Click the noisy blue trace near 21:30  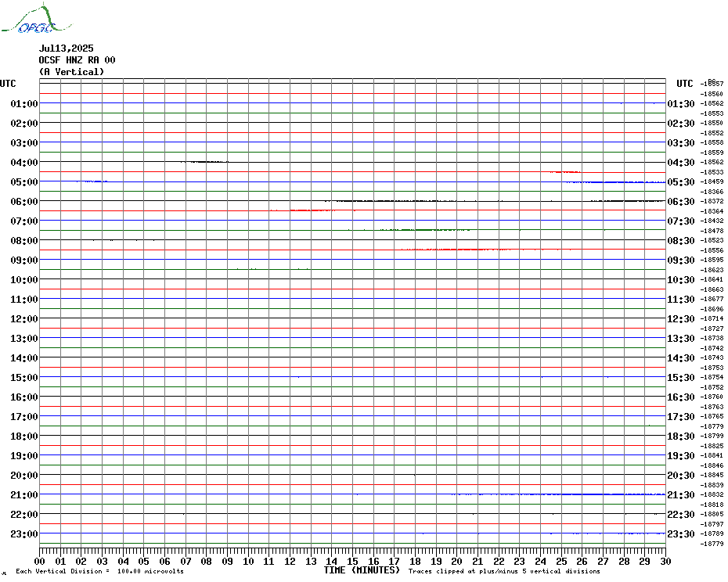click(559, 494)
